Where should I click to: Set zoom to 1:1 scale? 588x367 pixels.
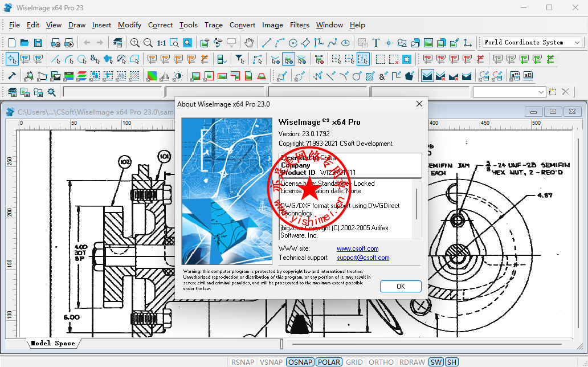click(x=161, y=43)
